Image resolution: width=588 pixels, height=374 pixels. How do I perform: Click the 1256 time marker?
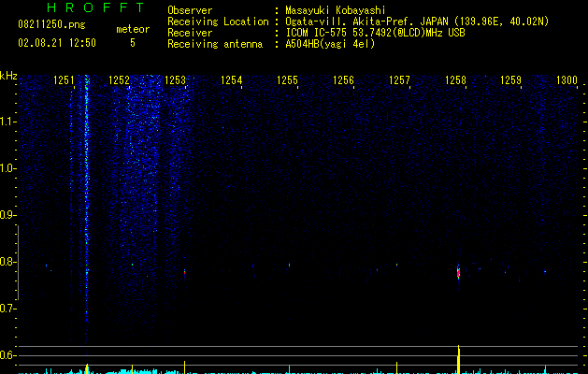tap(343, 80)
